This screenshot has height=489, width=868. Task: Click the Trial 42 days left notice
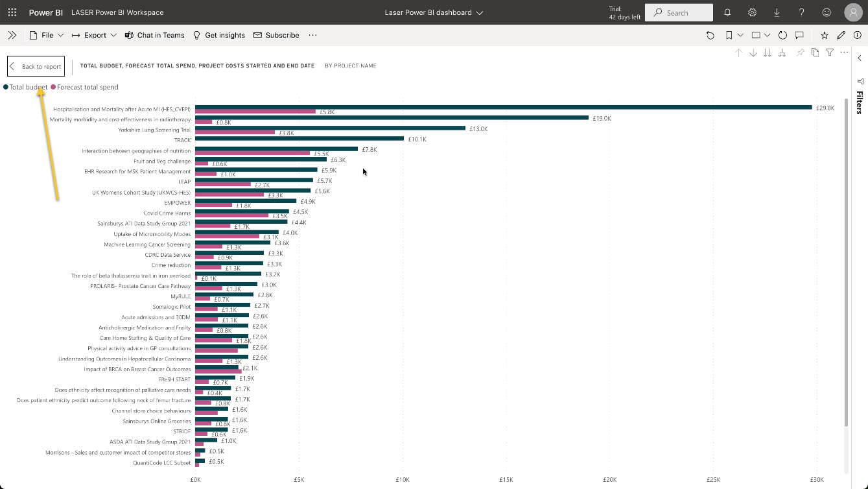(625, 13)
